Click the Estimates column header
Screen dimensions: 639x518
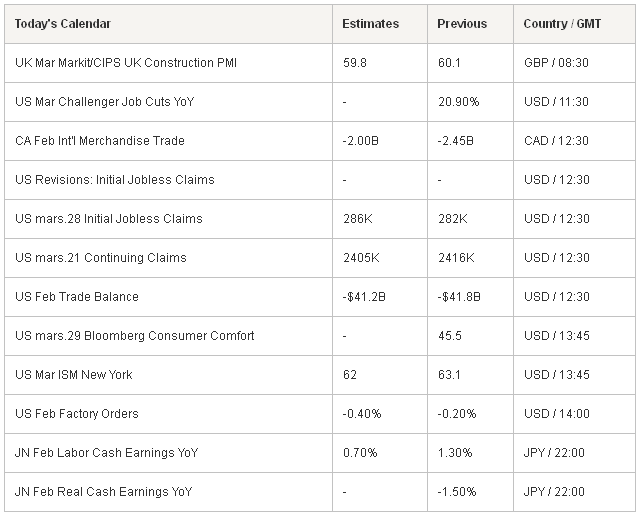tap(370, 24)
